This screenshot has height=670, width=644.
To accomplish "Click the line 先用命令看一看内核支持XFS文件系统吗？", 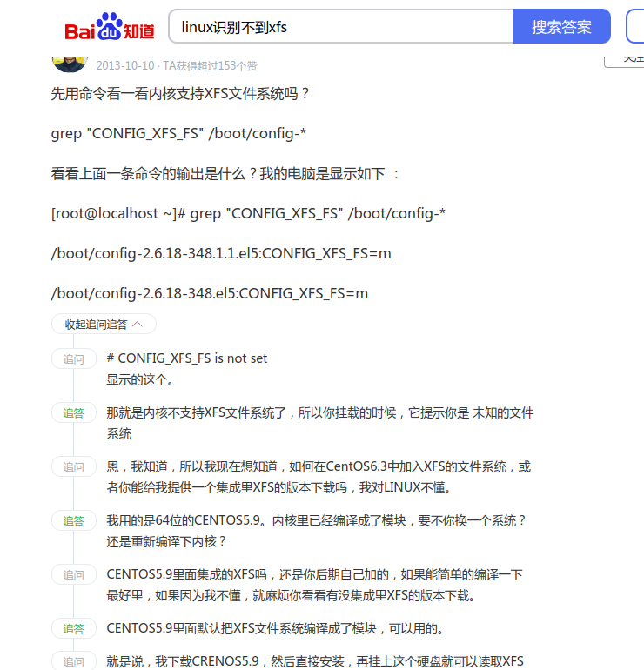I will point(181,94).
